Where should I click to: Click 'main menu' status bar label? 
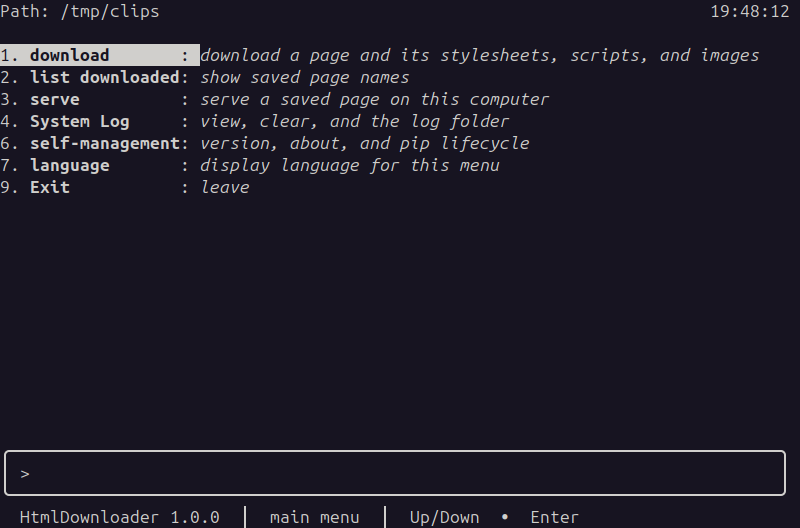(x=314, y=517)
